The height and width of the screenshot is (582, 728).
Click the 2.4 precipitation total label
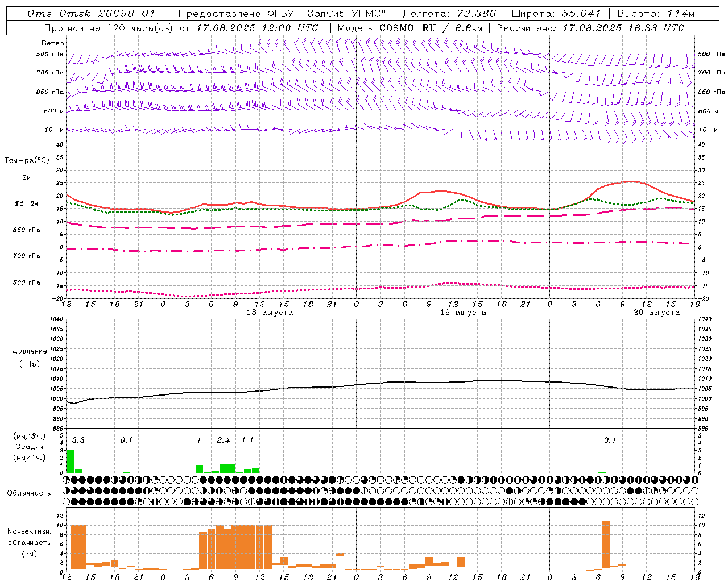pyautogui.click(x=224, y=440)
